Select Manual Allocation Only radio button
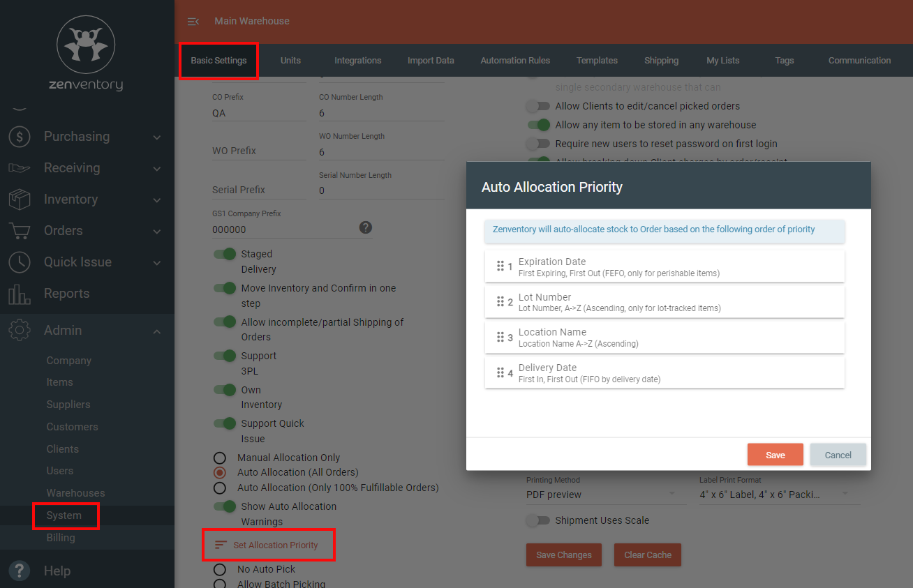Image resolution: width=913 pixels, height=588 pixels. (x=220, y=457)
